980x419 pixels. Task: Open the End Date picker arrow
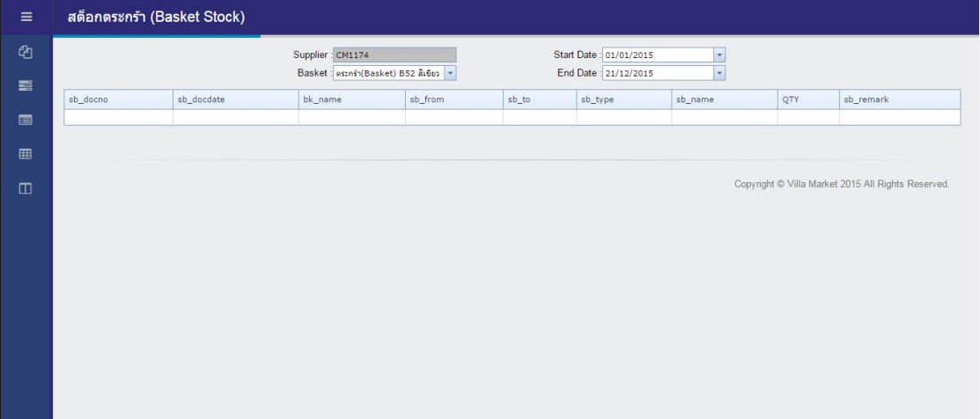pyautogui.click(x=718, y=73)
